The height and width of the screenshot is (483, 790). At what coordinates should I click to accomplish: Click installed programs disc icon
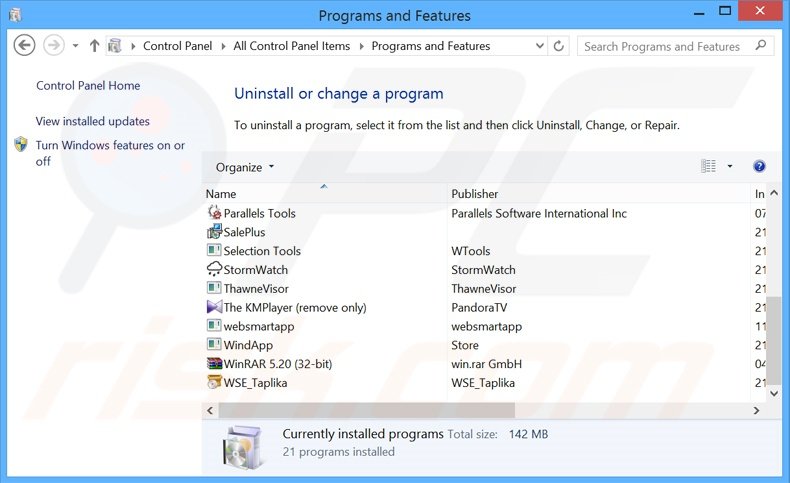[243, 447]
